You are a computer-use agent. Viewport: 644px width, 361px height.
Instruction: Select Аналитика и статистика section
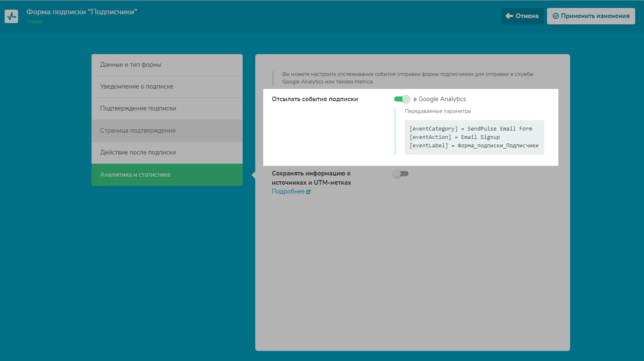tap(167, 175)
